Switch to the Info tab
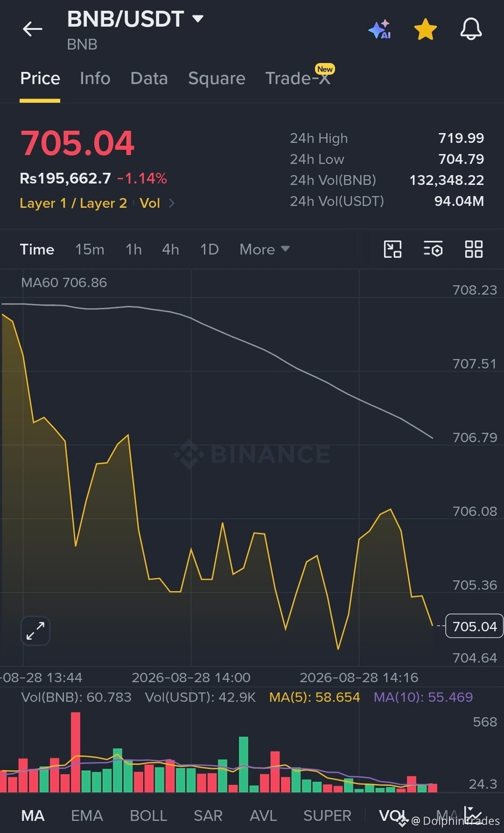Image resolution: width=504 pixels, height=833 pixels. point(95,78)
